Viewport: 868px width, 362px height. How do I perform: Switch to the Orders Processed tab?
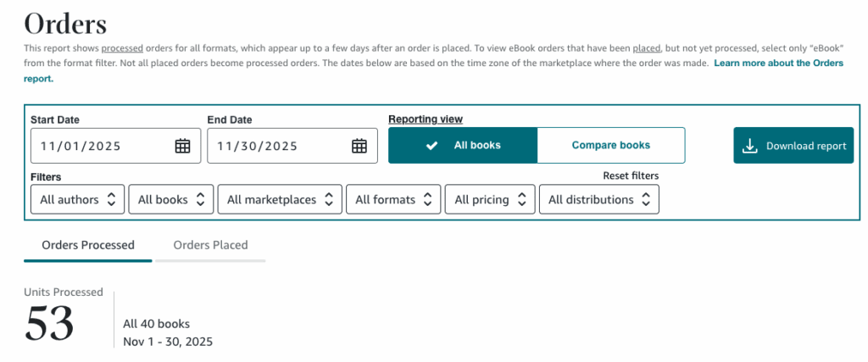click(88, 245)
